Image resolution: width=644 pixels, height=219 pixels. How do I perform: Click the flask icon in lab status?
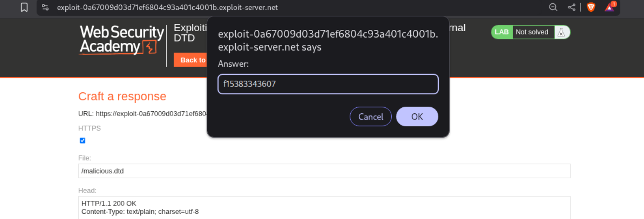[561, 32]
